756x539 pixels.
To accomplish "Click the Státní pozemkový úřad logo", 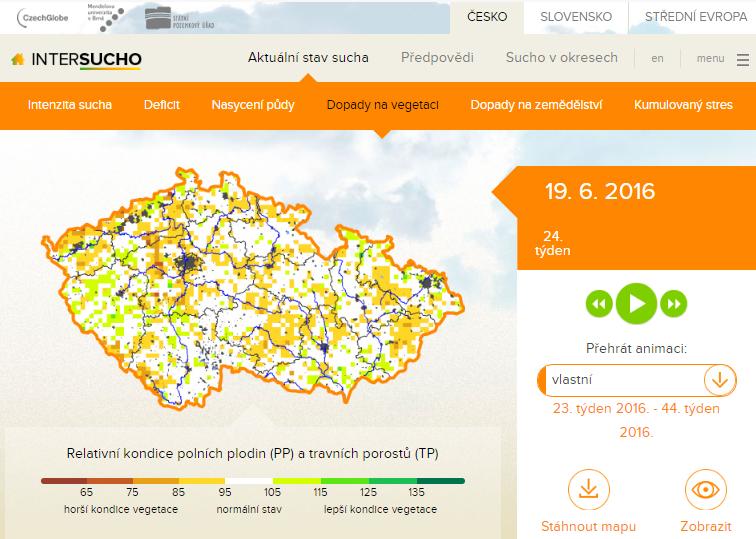I will (179, 19).
